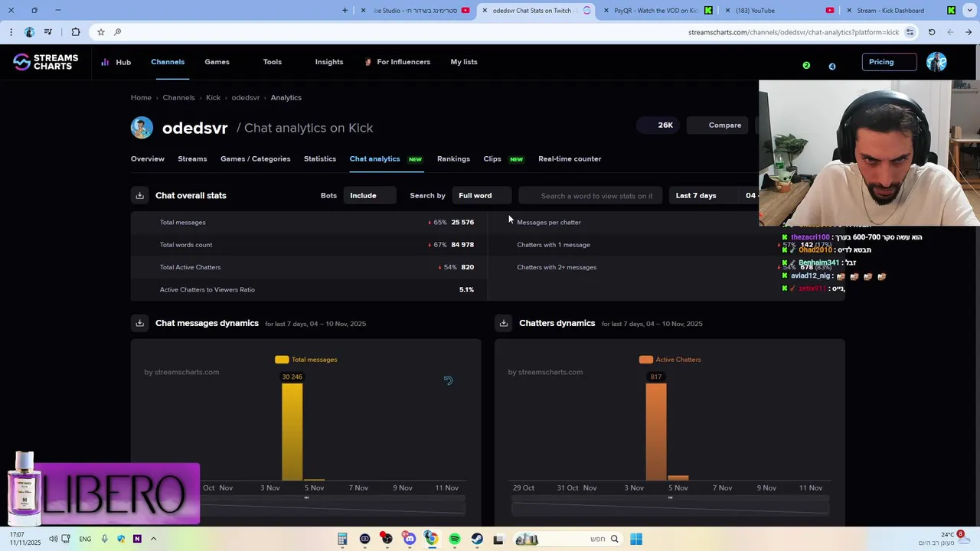The width and height of the screenshot is (980, 551).
Task: Expand hidden system tray icons chevron
Action: point(153,539)
